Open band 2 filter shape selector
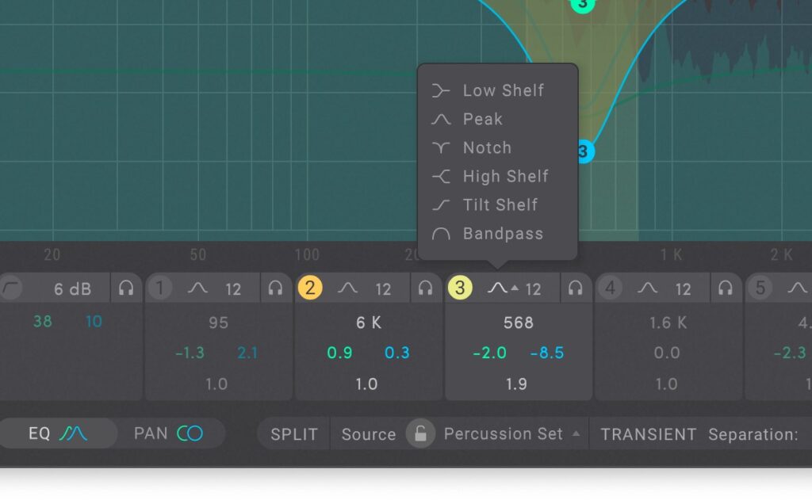This screenshot has height=504, width=812. [347, 288]
